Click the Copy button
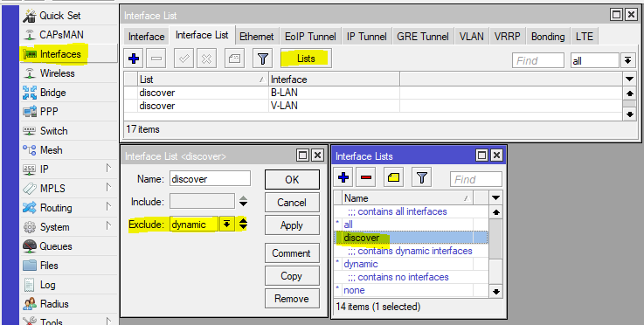The width and height of the screenshot is (644, 325). (x=292, y=276)
